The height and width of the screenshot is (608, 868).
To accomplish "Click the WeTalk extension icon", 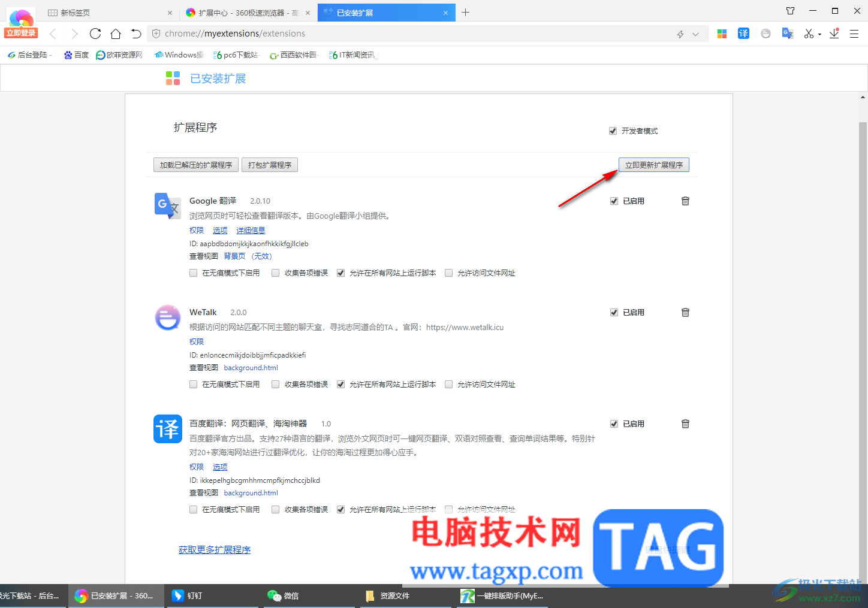I will coord(168,317).
